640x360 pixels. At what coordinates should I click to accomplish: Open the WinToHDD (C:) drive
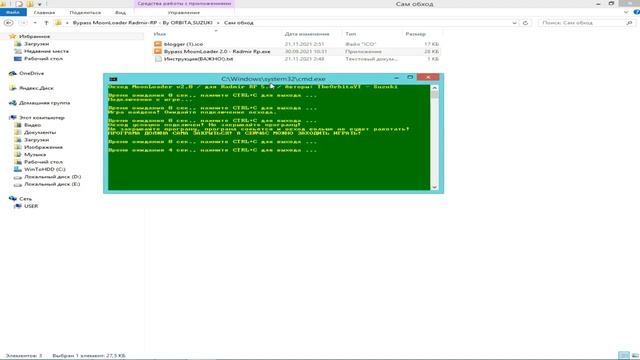click(44, 169)
